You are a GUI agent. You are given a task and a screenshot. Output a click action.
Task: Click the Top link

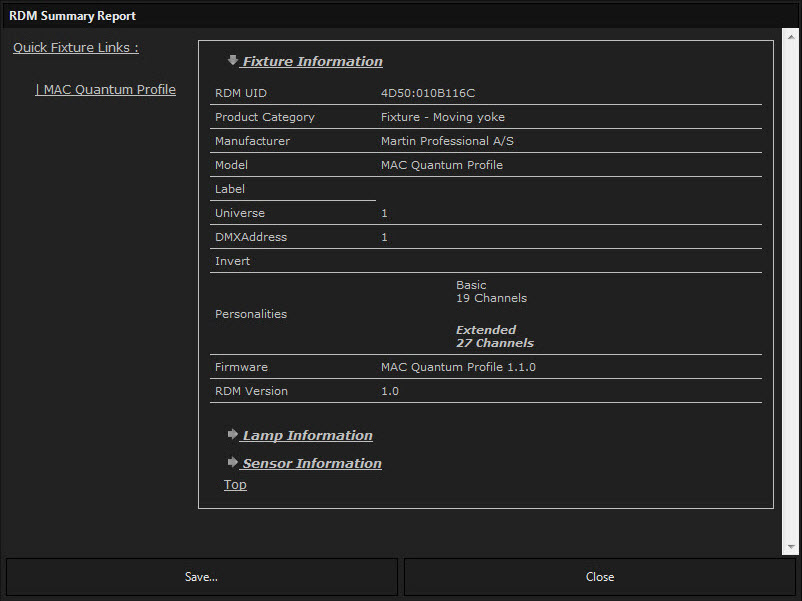click(235, 484)
